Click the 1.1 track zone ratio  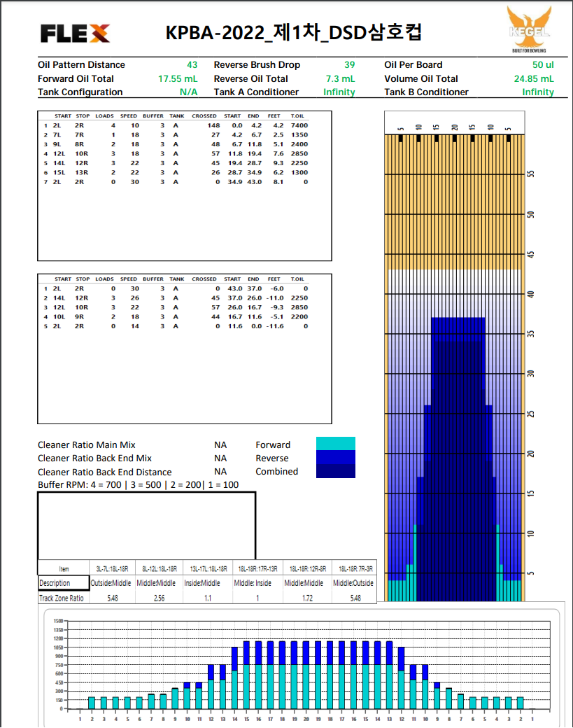tap(208, 598)
